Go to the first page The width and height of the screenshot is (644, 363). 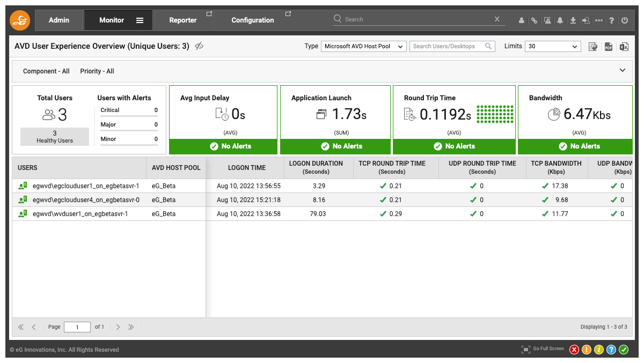[x=21, y=327]
